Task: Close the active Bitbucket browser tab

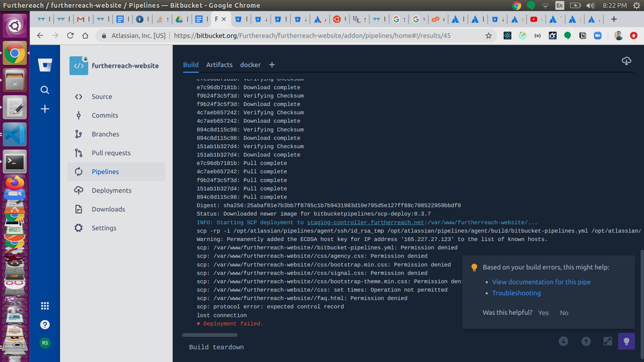Action: [224, 19]
